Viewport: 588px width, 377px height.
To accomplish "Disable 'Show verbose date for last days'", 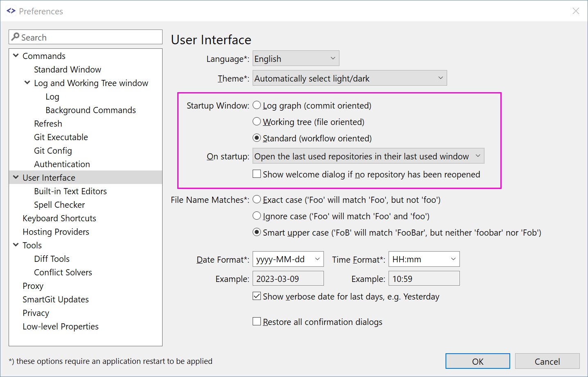I will point(257,296).
